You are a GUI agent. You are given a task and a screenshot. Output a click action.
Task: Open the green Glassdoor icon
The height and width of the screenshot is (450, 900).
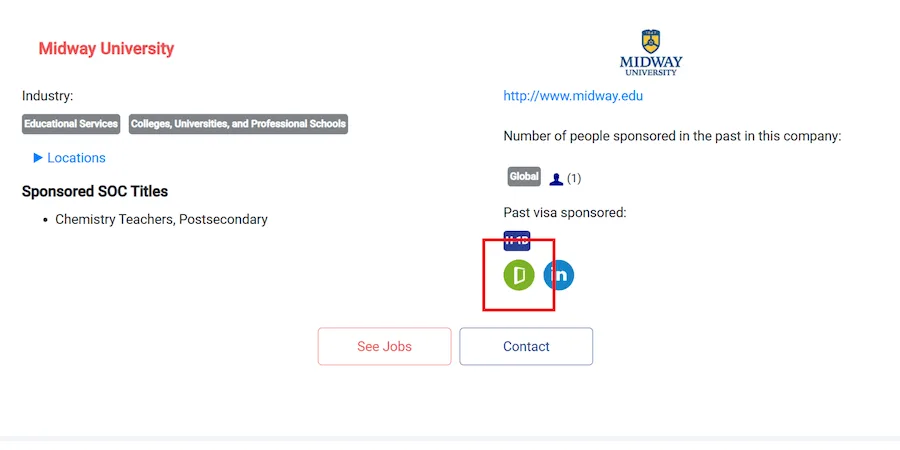pyautogui.click(x=519, y=274)
